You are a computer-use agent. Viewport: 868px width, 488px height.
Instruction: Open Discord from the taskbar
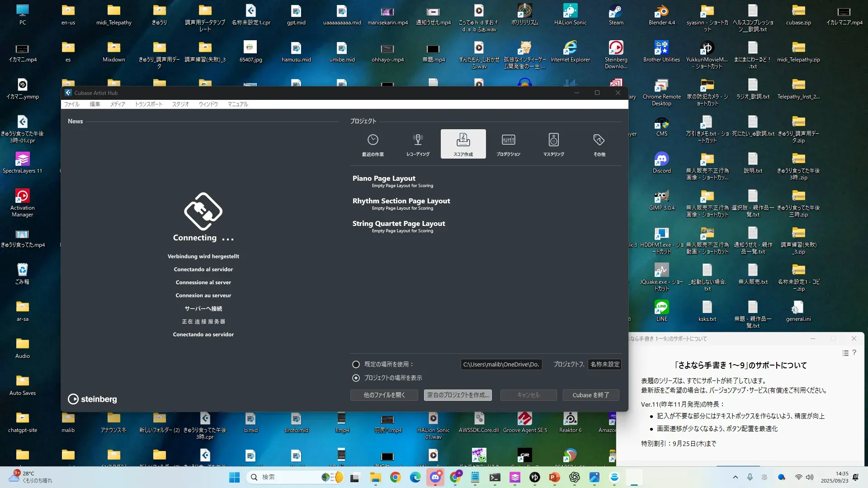(435, 477)
